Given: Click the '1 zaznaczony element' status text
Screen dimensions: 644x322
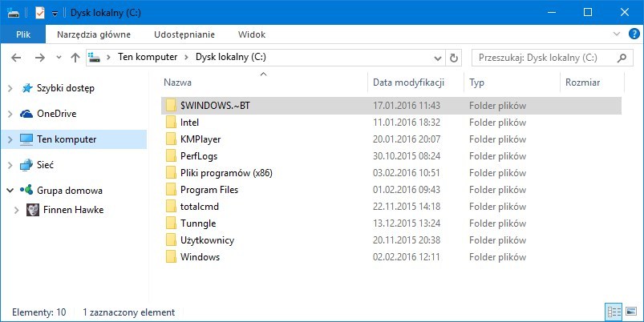Looking at the screenshot, I should (x=128, y=312).
